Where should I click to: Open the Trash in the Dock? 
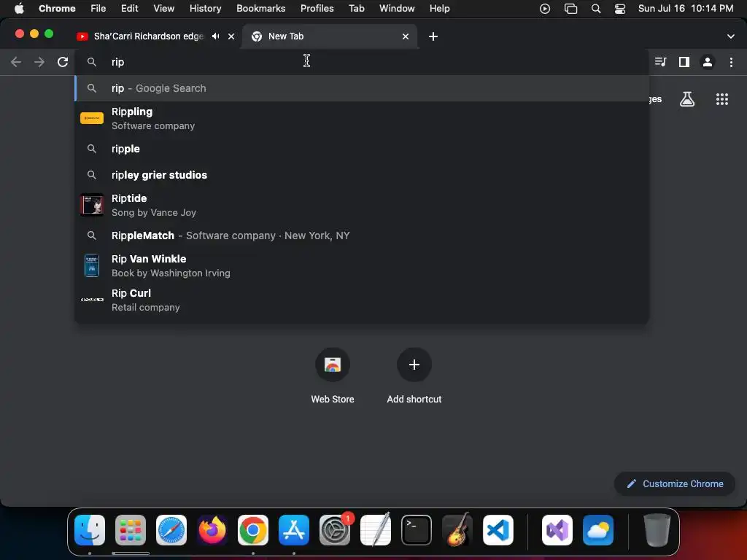[657, 530]
